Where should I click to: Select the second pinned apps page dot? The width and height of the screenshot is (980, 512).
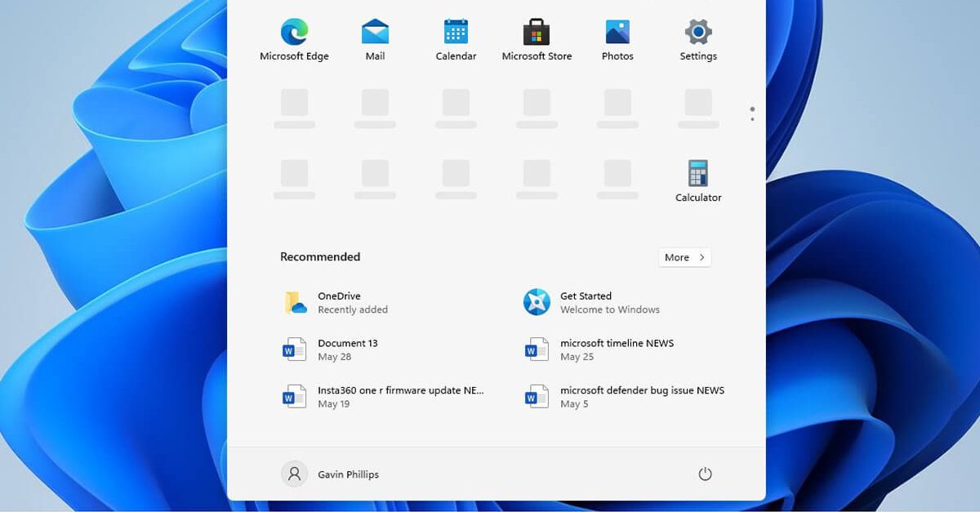[751, 119]
